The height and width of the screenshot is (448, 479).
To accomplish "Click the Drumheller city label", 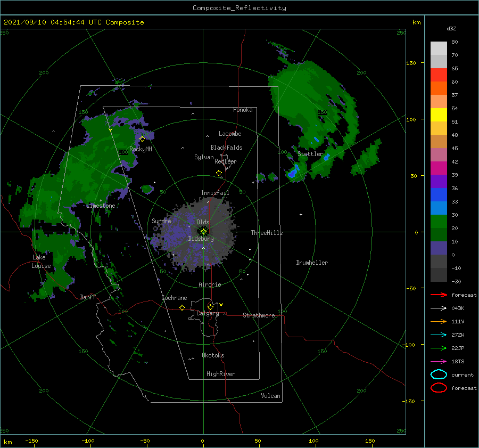I will point(312,263).
